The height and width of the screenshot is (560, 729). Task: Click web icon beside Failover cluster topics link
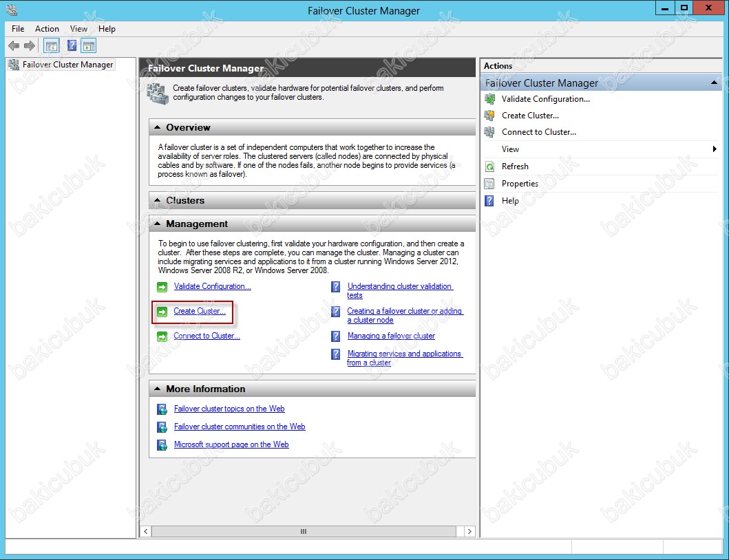pos(162,409)
